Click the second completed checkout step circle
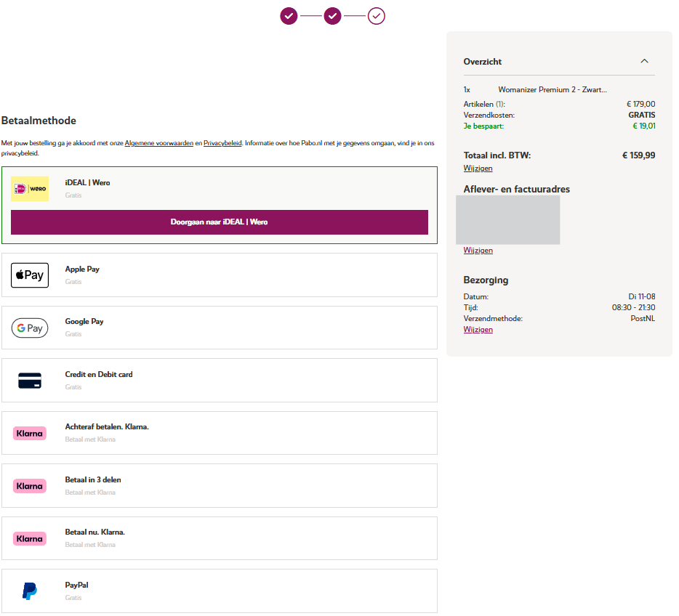The width and height of the screenshot is (679, 616). click(332, 16)
